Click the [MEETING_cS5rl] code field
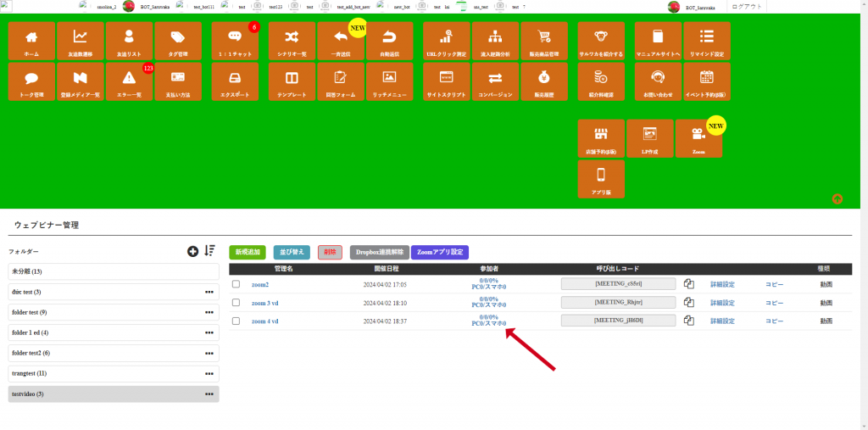Screen dimensions: 868x430 (x=618, y=284)
